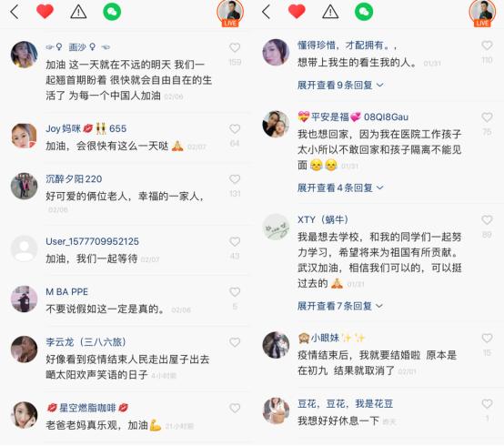Image resolution: width=504 pixels, height=446 pixels.
Task: Tap avatar of 星空燃脂咖啡 commenter
Action: (x=24, y=415)
